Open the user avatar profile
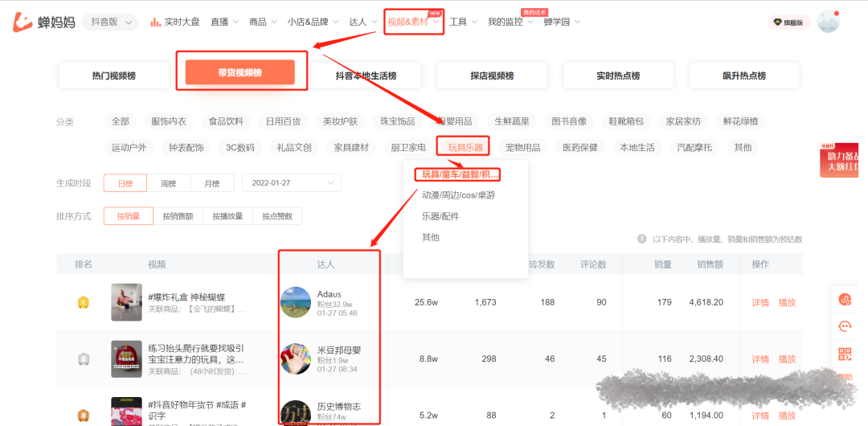Screen dimensions: 868x426 828,22
